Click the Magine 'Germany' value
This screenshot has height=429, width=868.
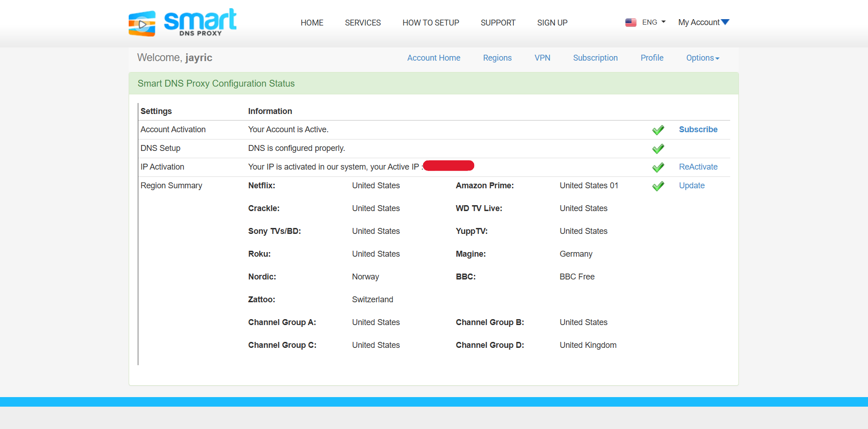point(576,254)
